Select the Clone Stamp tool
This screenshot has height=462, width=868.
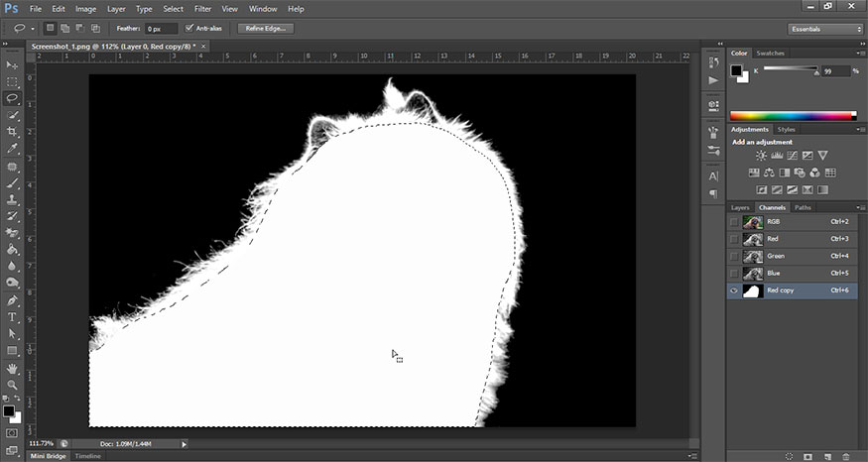[12, 199]
